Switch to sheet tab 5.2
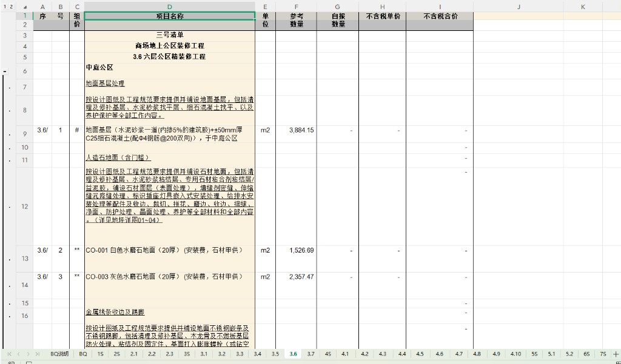 (569, 354)
